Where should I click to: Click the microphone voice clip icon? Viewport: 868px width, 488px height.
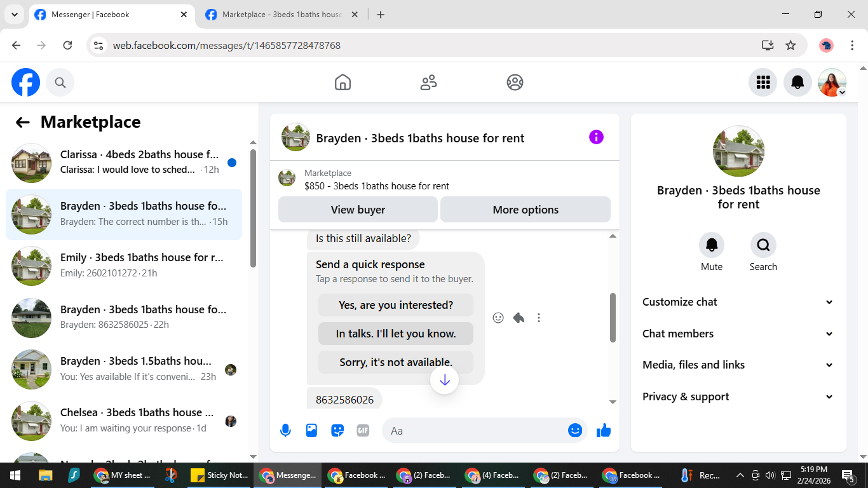[285, 431]
